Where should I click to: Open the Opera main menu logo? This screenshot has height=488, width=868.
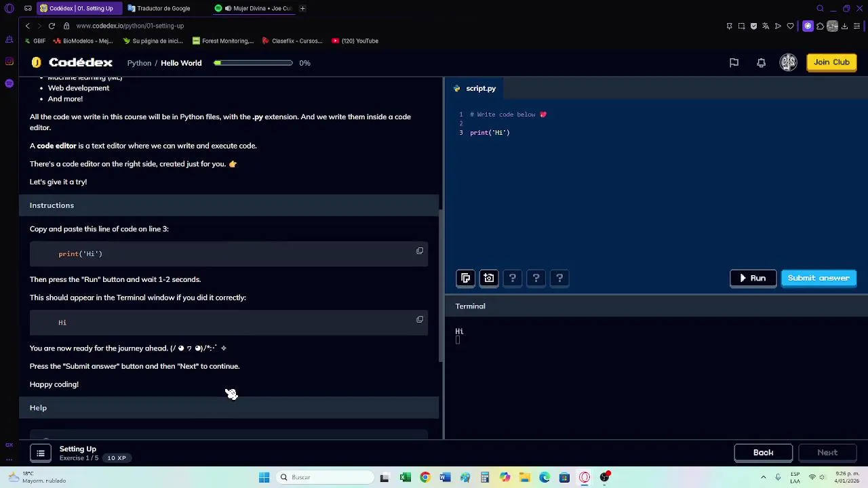click(x=9, y=8)
